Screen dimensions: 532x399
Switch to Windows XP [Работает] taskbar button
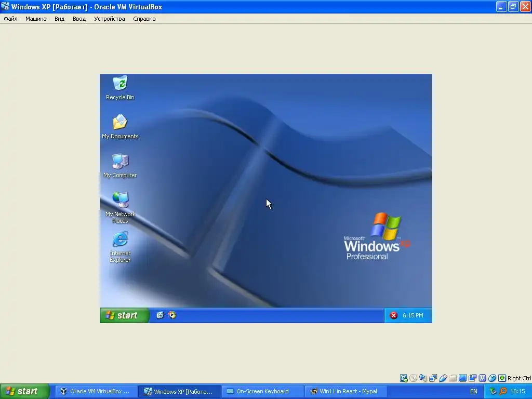tap(180, 391)
